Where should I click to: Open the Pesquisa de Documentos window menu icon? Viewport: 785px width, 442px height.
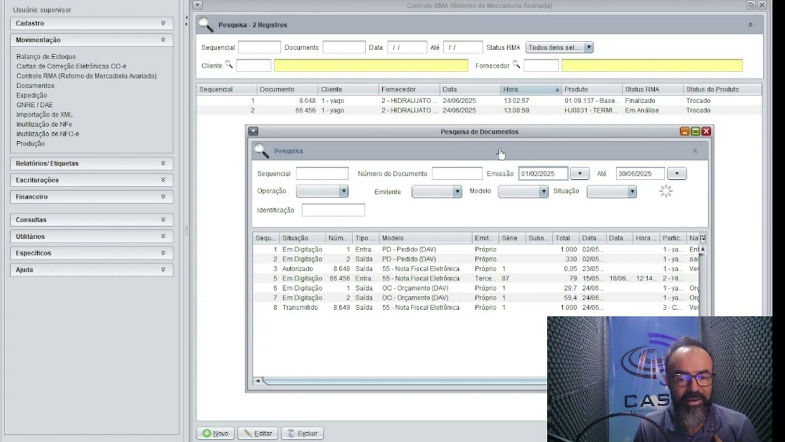click(x=253, y=132)
